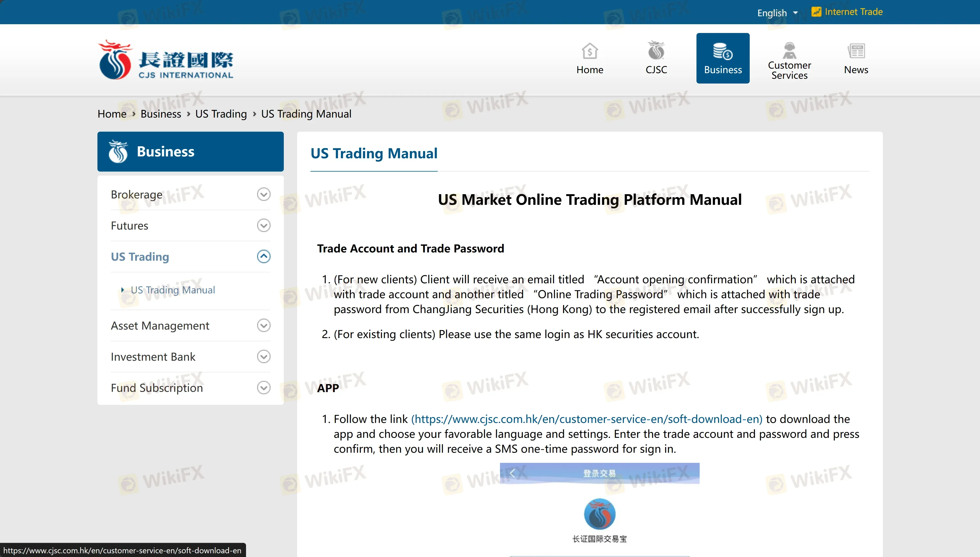Click the Brokerage sidebar label
Screen dimensions: 980x557
[137, 194]
